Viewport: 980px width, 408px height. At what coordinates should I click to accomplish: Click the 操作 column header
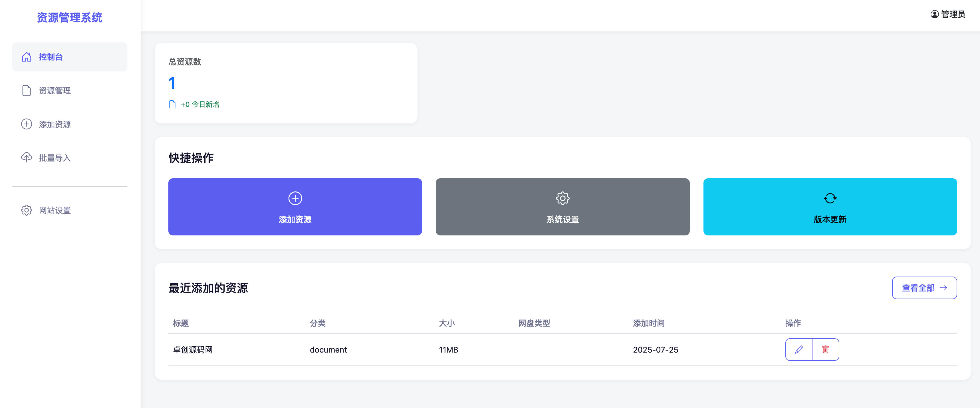pos(793,323)
